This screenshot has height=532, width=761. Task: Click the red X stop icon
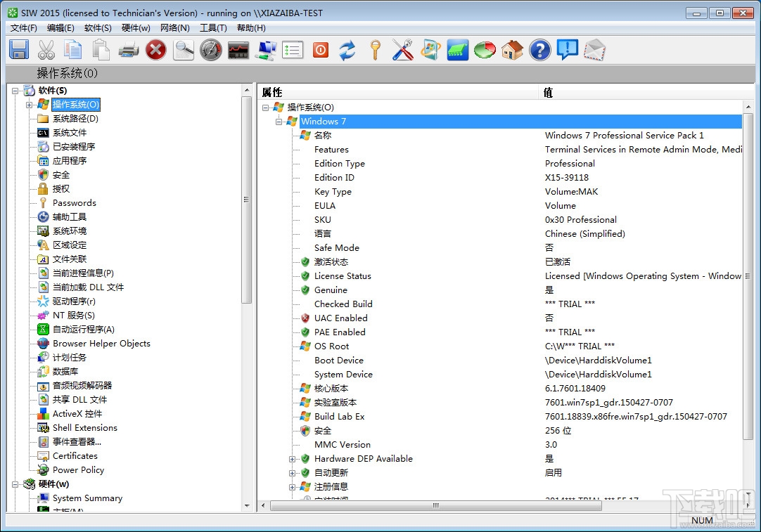point(156,50)
